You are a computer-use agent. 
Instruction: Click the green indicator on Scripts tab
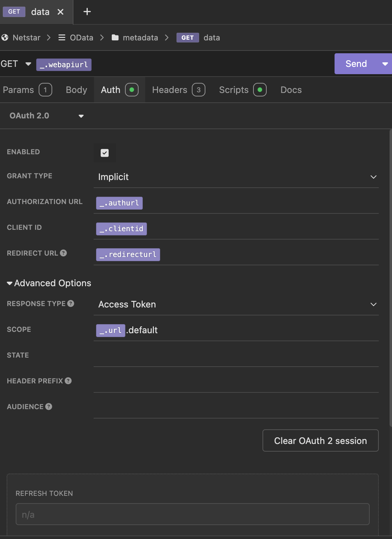[260, 90]
